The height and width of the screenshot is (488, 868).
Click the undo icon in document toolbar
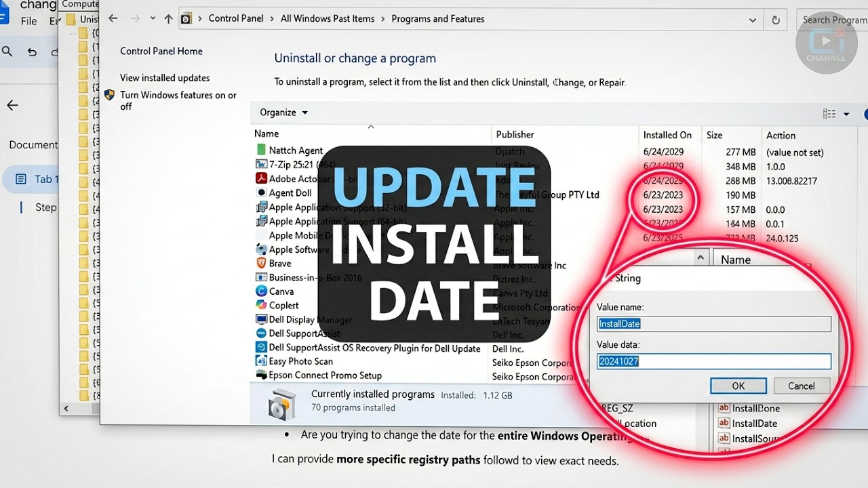(32, 52)
